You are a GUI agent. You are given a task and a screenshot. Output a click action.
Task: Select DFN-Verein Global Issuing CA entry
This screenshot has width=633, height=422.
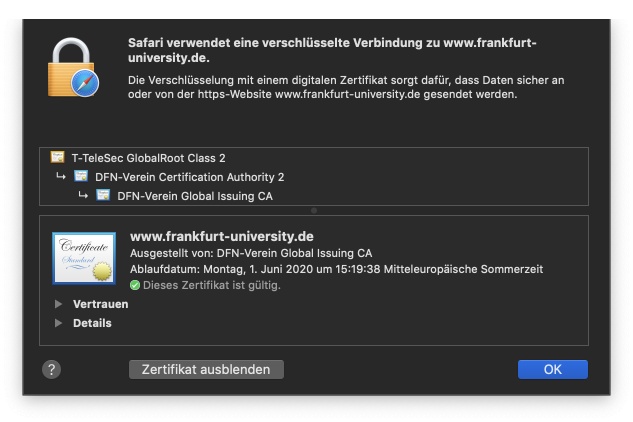pos(195,196)
